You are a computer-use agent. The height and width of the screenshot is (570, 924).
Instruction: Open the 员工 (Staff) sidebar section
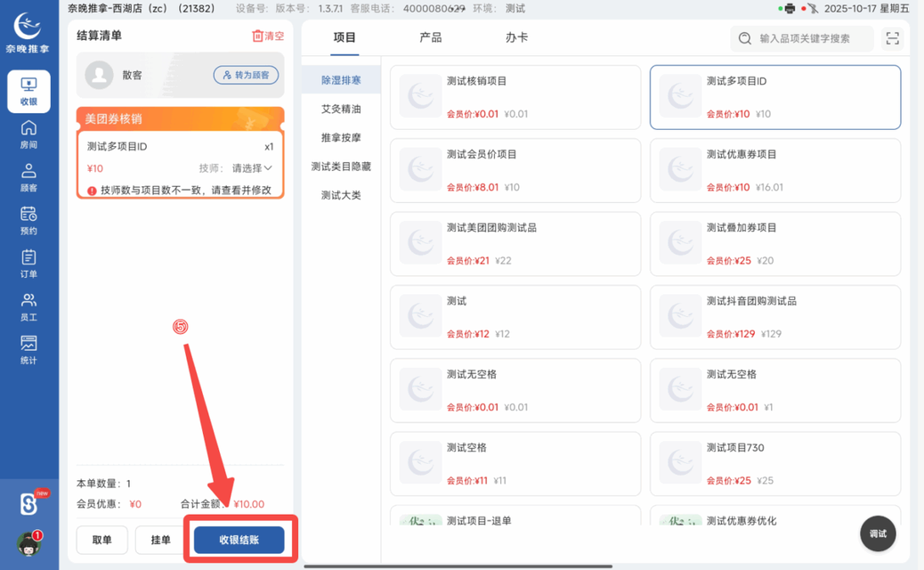tap(28, 307)
